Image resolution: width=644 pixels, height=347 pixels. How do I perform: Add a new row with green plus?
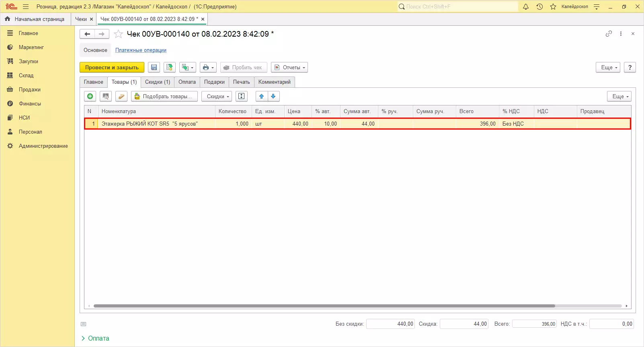90,96
